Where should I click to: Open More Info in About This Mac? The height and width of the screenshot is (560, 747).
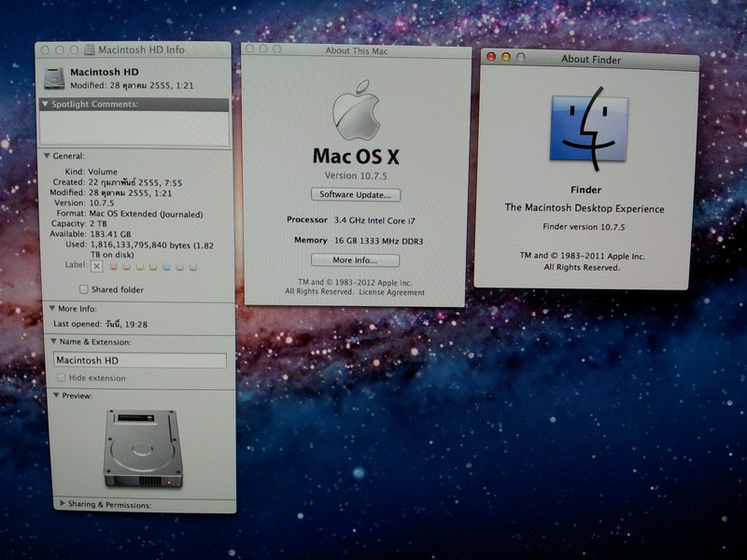tap(356, 260)
